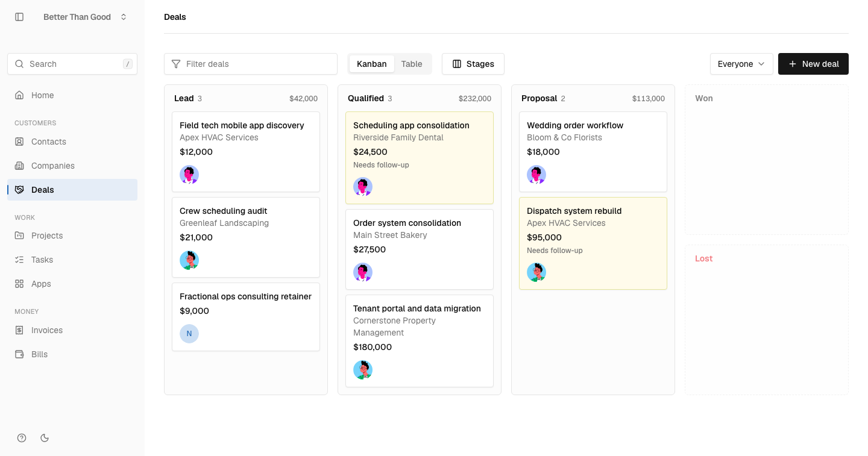Screen dimensions: 868x456
Task: Switch to Table view
Action: (412, 64)
